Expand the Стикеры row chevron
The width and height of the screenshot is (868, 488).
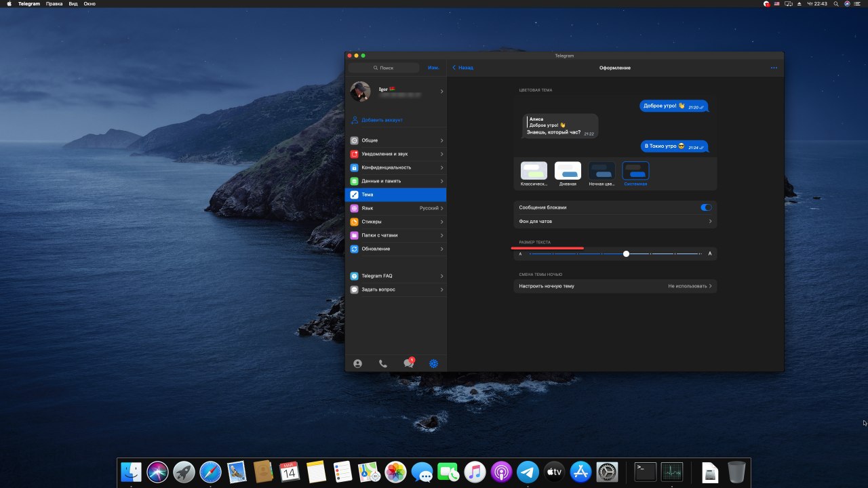(x=441, y=222)
